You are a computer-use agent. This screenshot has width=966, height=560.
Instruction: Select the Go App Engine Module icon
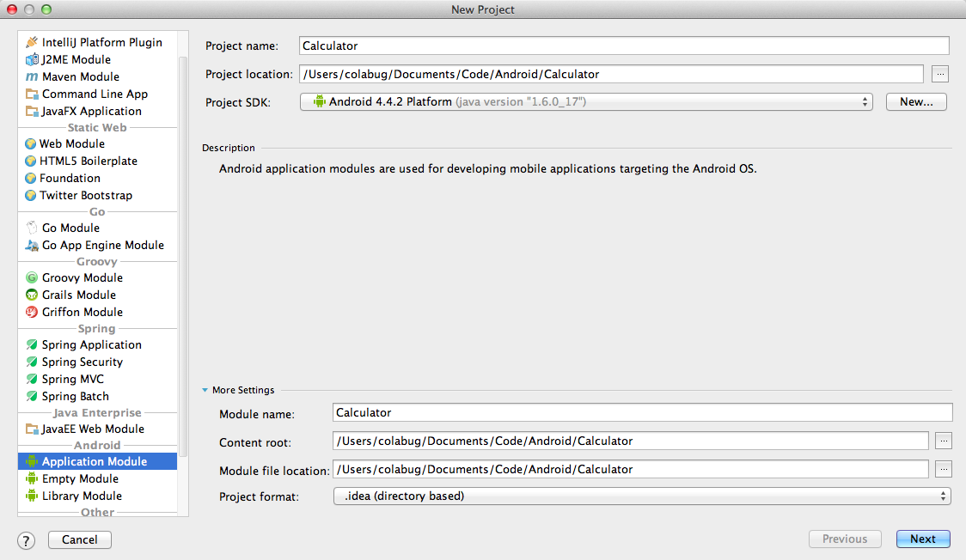[x=32, y=245]
